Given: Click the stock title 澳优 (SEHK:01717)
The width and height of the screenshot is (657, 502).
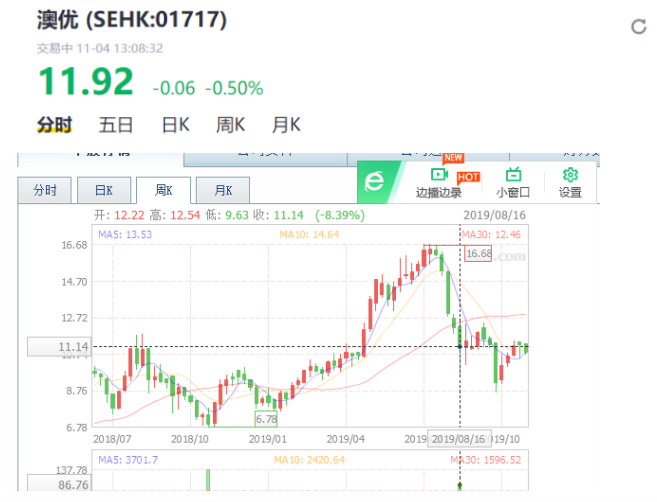Looking at the screenshot, I should pos(132,20).
